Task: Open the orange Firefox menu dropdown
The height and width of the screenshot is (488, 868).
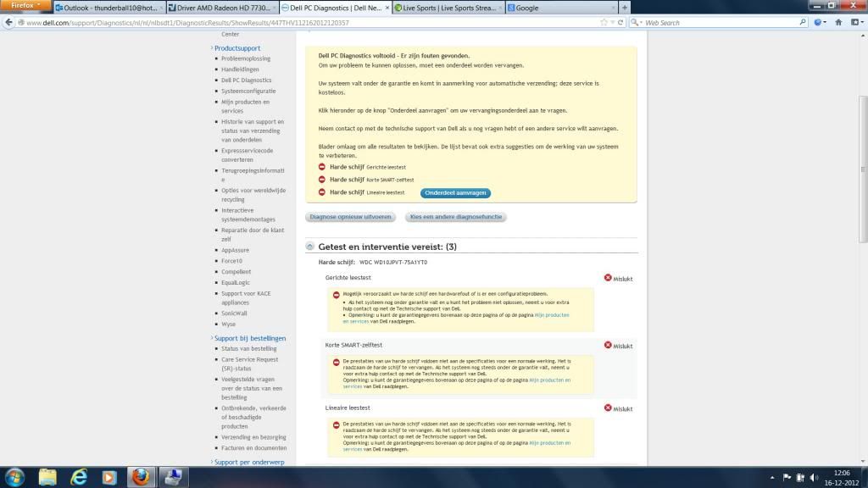Action: click(25, 5)
